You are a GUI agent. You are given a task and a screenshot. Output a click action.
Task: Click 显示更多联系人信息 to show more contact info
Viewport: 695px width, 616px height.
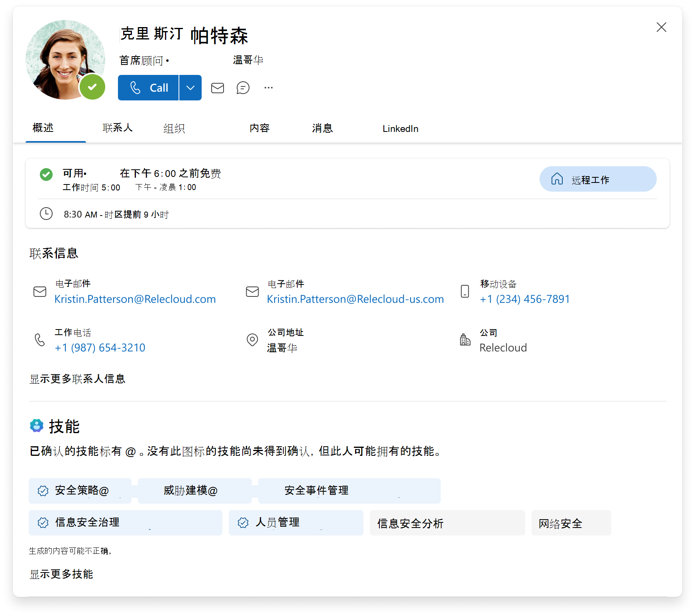coord(77,379)
